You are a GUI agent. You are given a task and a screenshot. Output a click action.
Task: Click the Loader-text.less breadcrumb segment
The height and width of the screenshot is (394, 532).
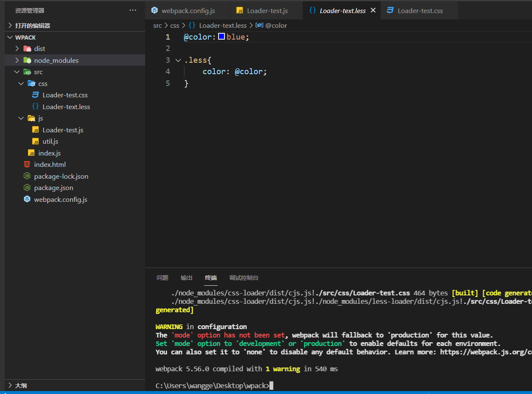223,25
